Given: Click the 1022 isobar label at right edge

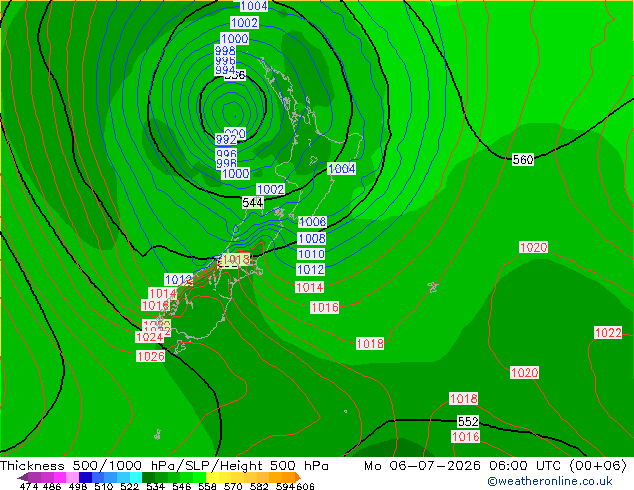Looking at the screenshot, I should coord(608,333).
